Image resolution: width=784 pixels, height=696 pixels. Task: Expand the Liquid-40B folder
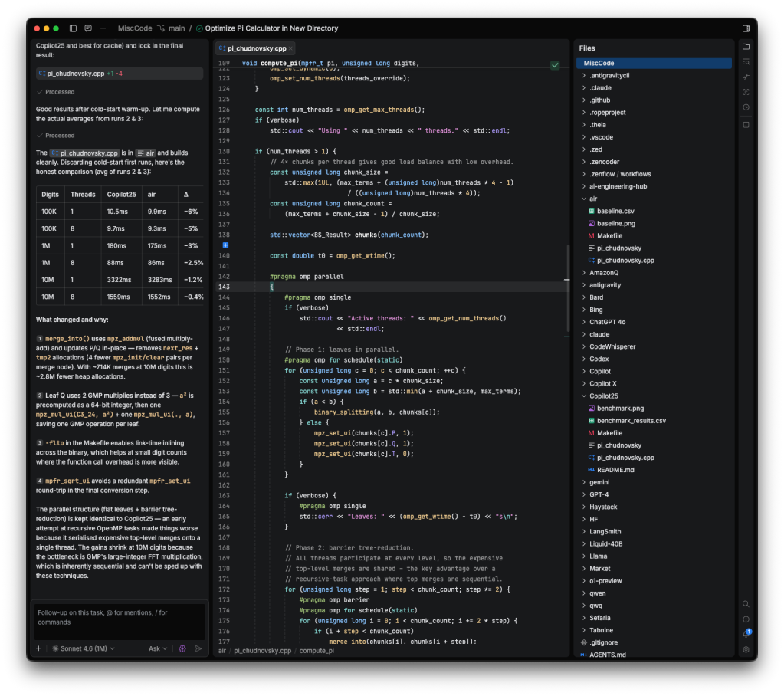(584, 544)
